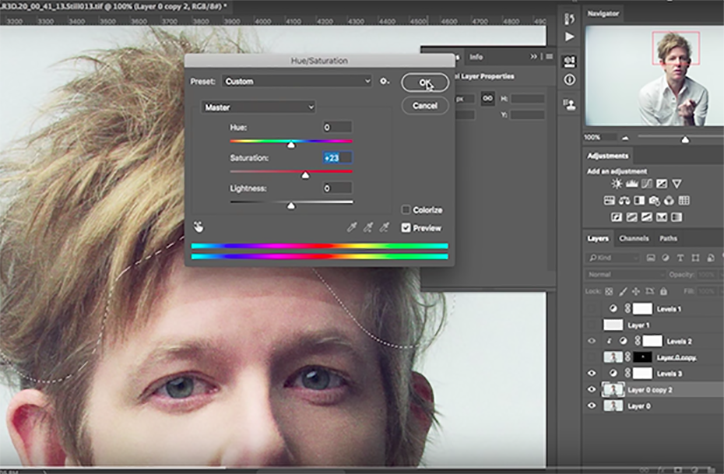Screen dimensions: 724x474
Task: Select the on-image adjustment hand tool
Action: pyautogui.click(x=199, y=227)
